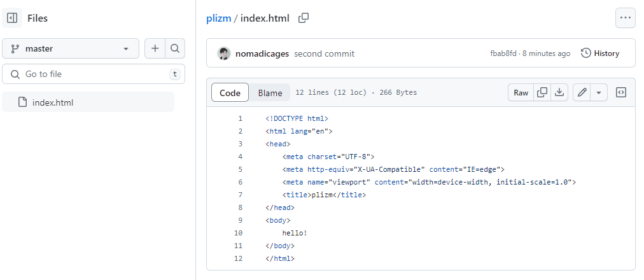Expand the master branch dropdown

tap(71, 48)
